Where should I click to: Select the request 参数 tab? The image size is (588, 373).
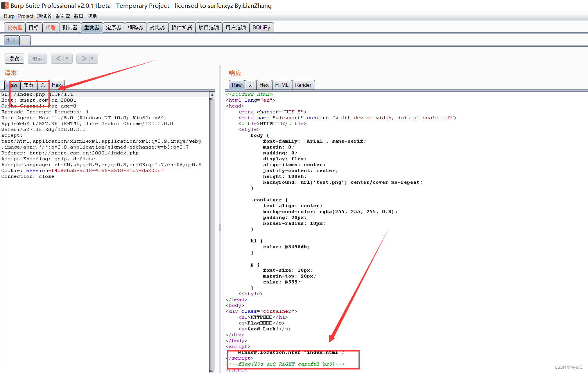tap(29, 85)
